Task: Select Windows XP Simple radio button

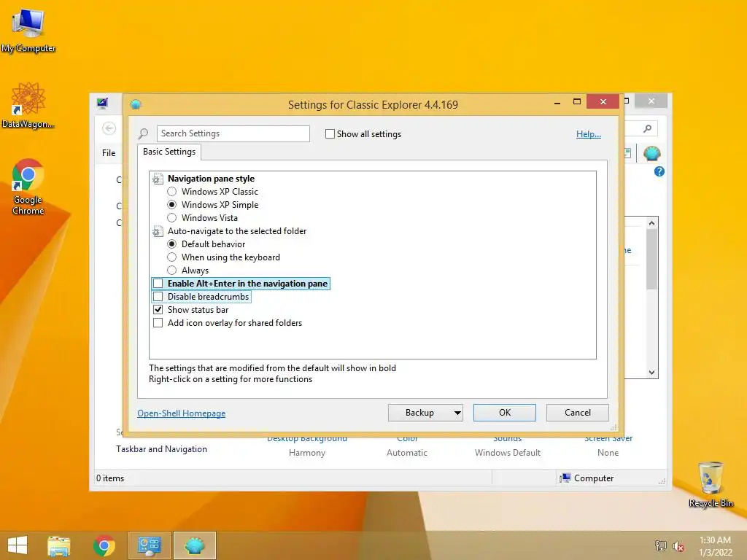Action: (172, 205)
